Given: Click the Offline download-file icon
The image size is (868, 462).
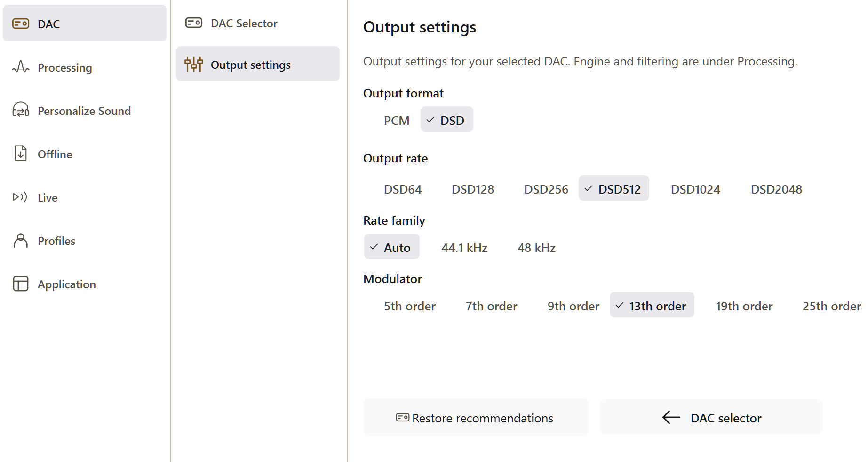Looking at the screenshot, I should click(21, 153).
